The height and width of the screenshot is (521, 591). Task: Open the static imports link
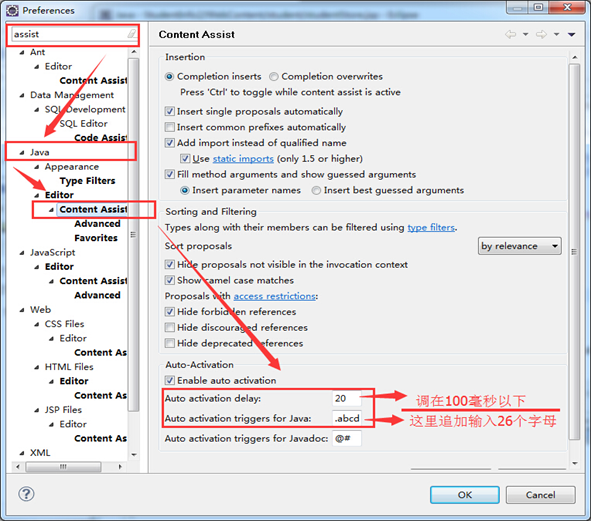[243, 159]
